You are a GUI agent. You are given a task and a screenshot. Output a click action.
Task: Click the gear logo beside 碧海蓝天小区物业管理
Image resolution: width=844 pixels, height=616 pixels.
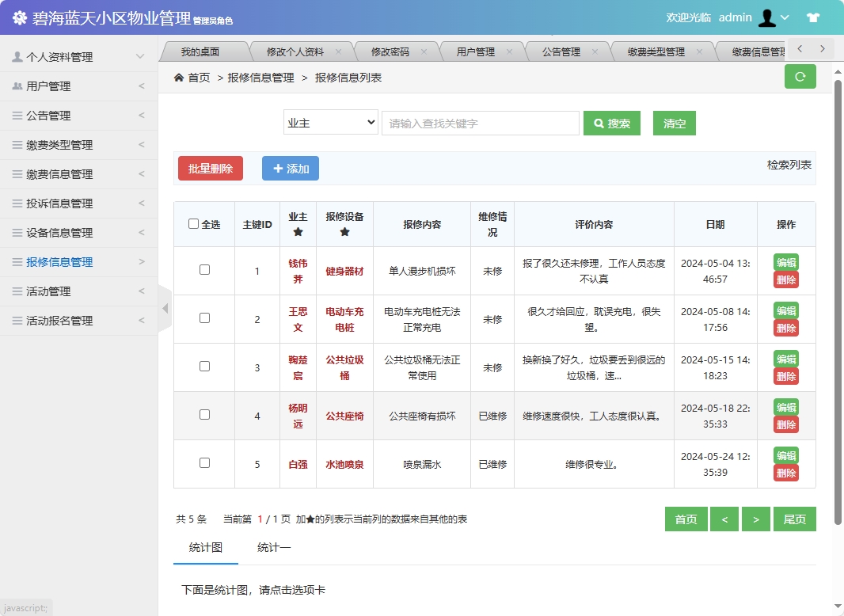pyautogui.click(x=20, y=16)
